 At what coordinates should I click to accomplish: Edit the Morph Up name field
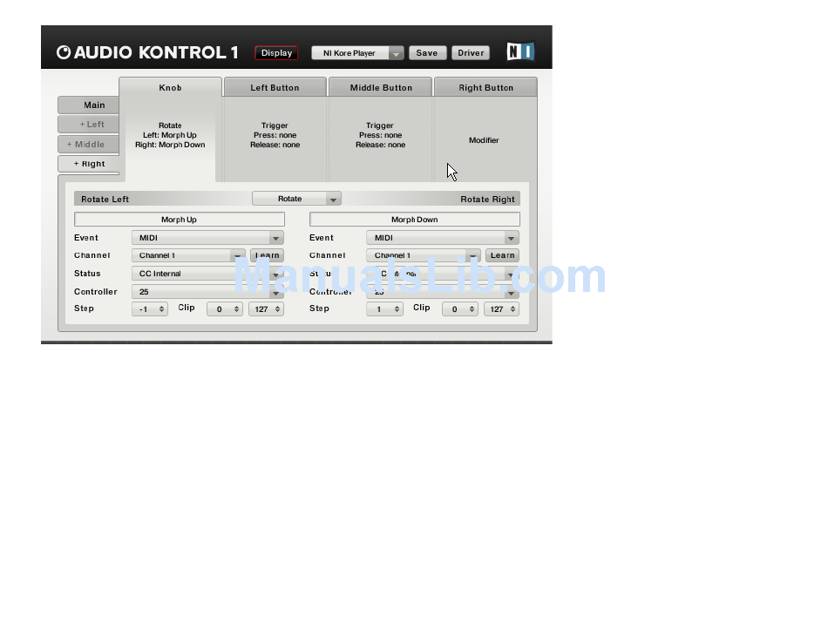coord(179,219)
